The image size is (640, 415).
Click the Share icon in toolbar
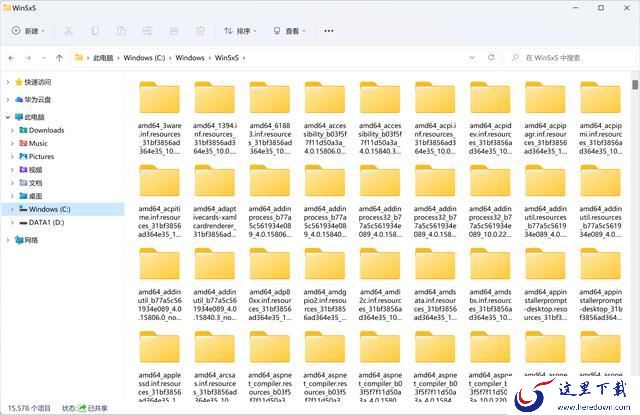pyautogui.click(x=174, y=31)
